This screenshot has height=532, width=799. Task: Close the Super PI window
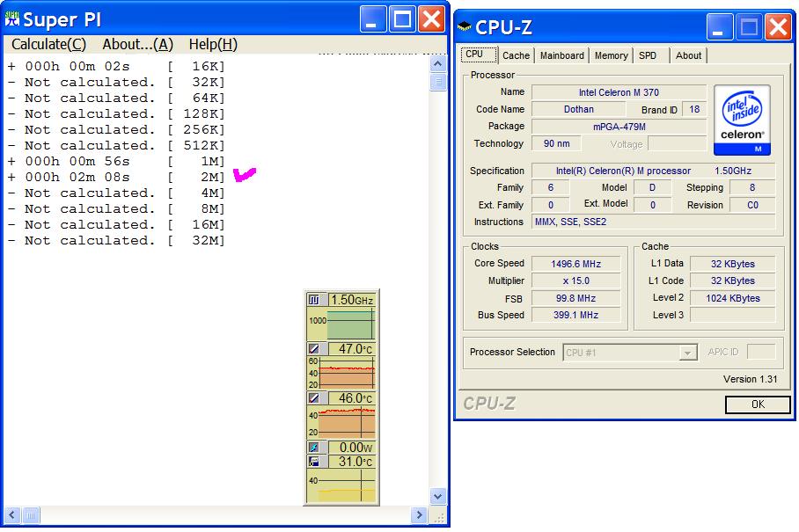pyautogui.click(x=431, y=19)
